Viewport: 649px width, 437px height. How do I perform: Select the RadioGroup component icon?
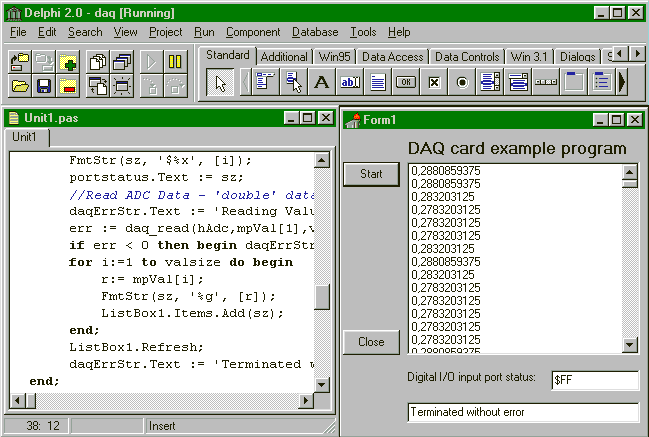tap(602, 82)
